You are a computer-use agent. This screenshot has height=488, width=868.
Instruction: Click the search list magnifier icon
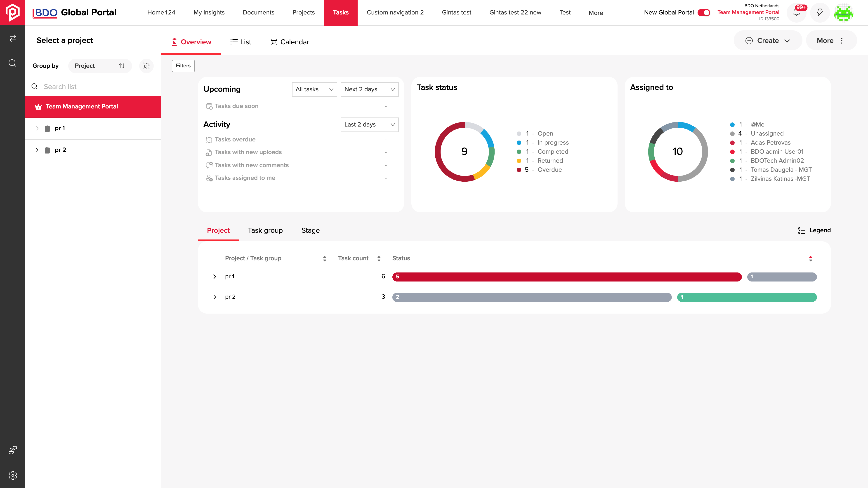[34, 87]
